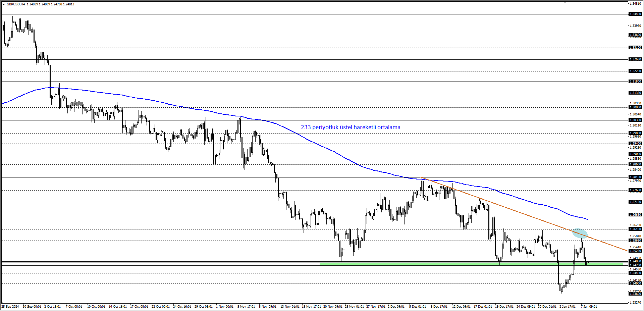This screenshot has height=311, width=644.
Task: Click the 1.24000 price level label
Action: [635, 283]
